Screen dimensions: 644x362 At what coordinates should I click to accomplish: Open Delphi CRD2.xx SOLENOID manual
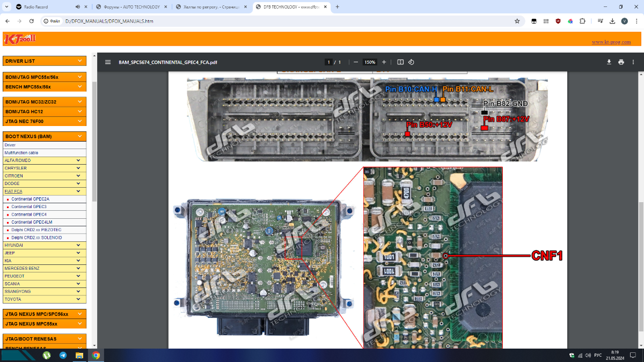pyautogui.click(x=36, y=238)
